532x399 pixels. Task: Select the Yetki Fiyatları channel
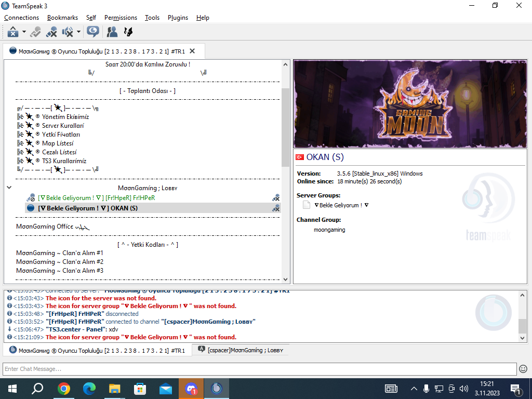61,135
